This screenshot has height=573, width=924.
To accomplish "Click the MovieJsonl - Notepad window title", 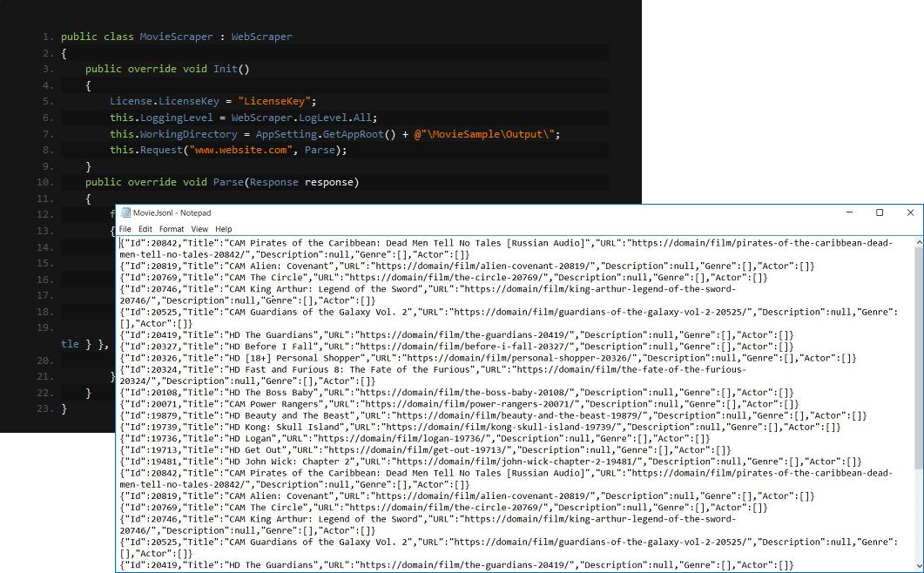I will [172, 212].
